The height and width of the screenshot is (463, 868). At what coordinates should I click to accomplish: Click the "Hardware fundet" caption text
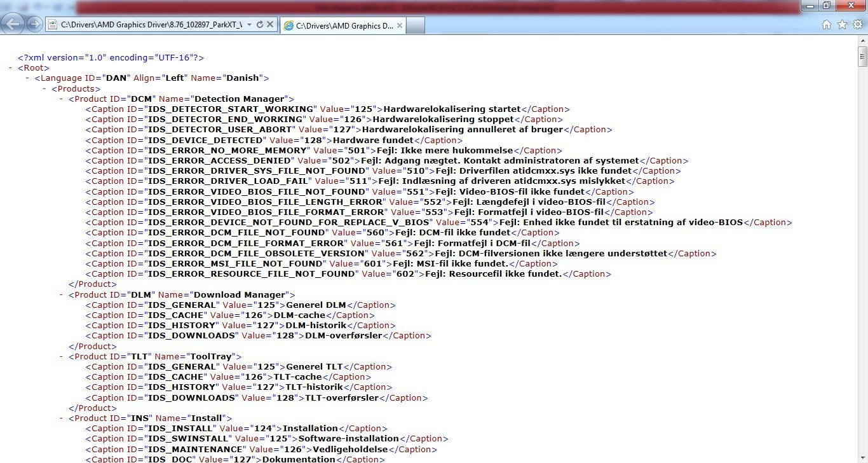click(374, 140)
